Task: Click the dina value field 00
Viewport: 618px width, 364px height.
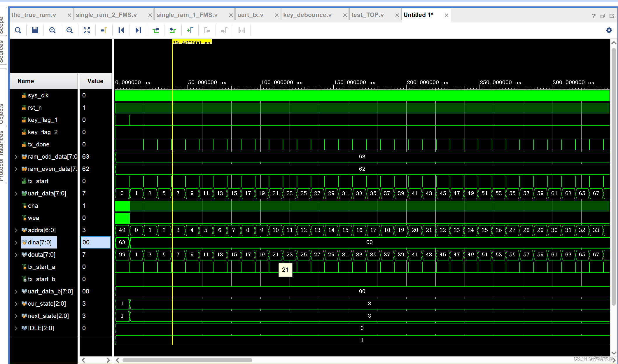Action: point(96,242)
